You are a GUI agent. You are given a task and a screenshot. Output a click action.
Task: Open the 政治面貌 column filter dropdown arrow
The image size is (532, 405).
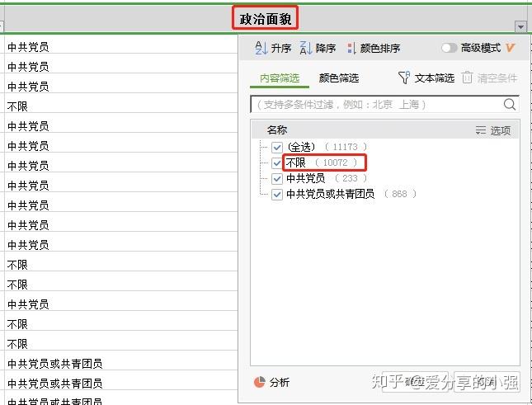(x=520, y=26)
